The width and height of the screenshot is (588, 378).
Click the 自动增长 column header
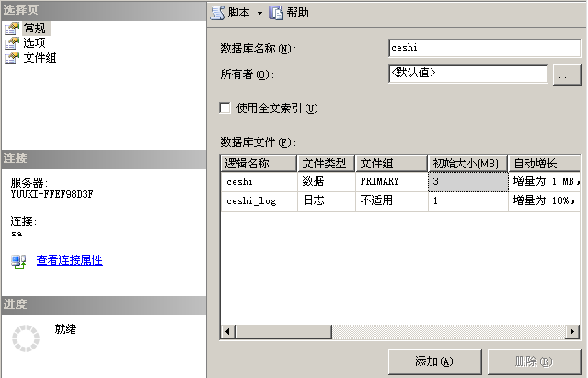pyautogui.click(x=544, y=164)
